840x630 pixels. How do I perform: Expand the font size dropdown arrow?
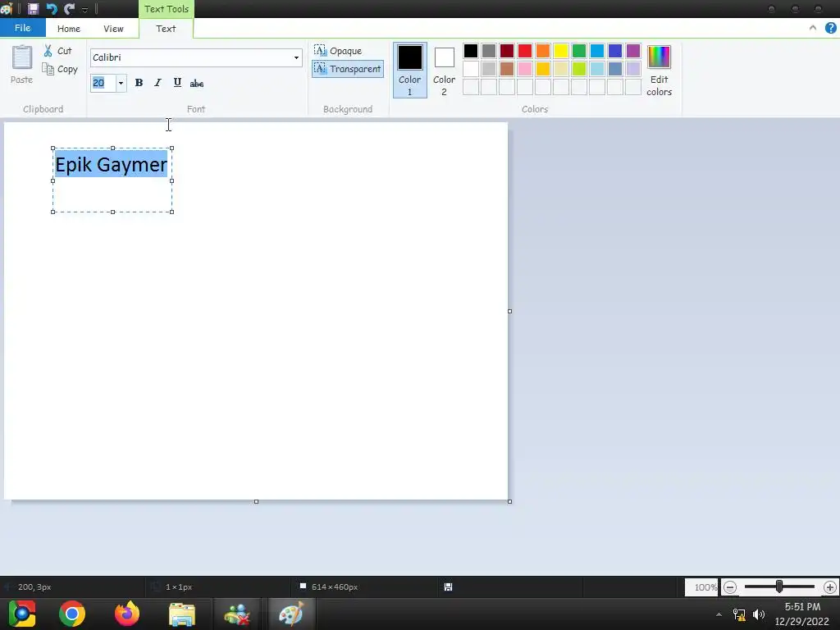(121, 83)
